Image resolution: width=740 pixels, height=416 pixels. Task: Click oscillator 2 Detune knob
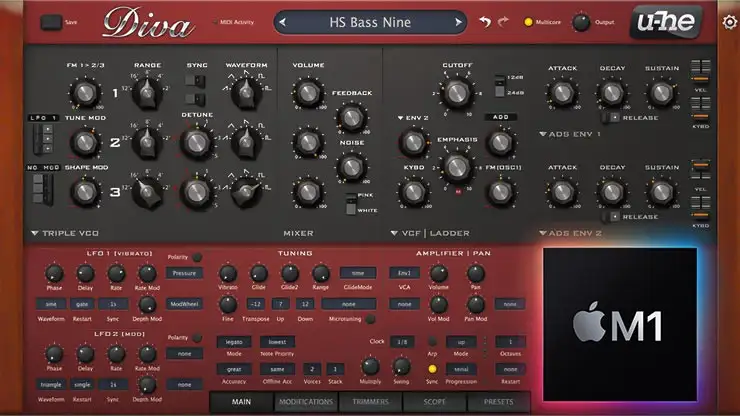(196, 143)
